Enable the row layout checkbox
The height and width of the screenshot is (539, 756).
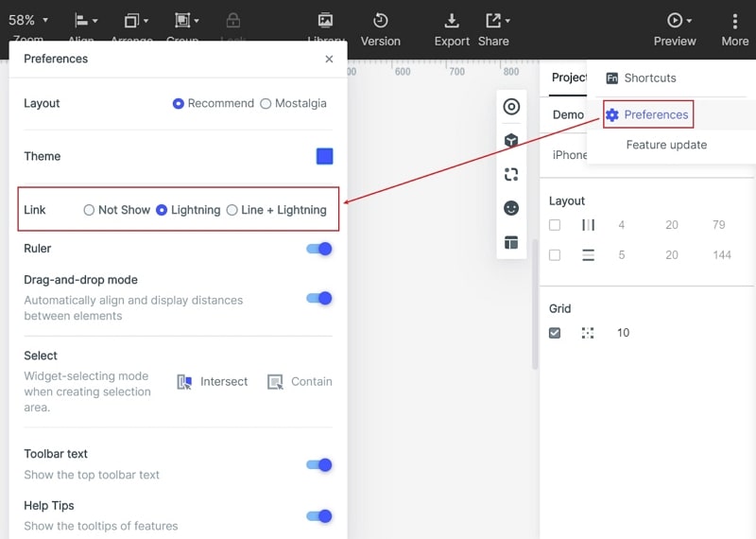[555, 254]
